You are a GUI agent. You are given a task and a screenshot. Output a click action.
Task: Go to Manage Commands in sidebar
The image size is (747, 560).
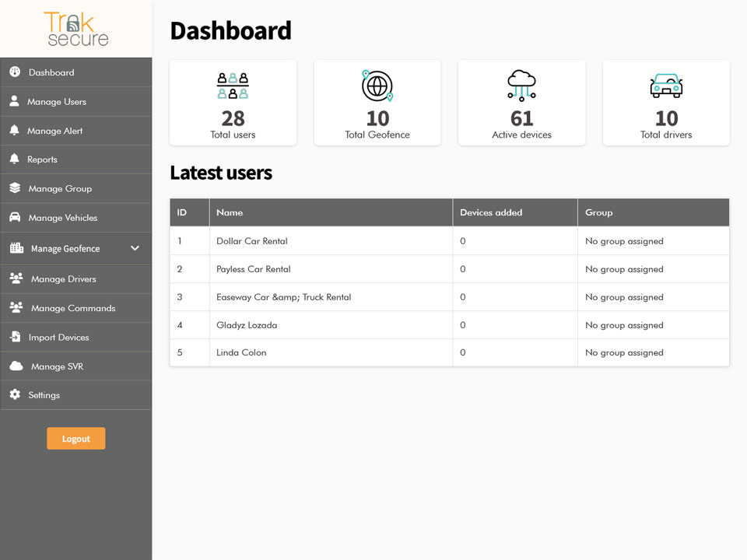pos(72,308)
